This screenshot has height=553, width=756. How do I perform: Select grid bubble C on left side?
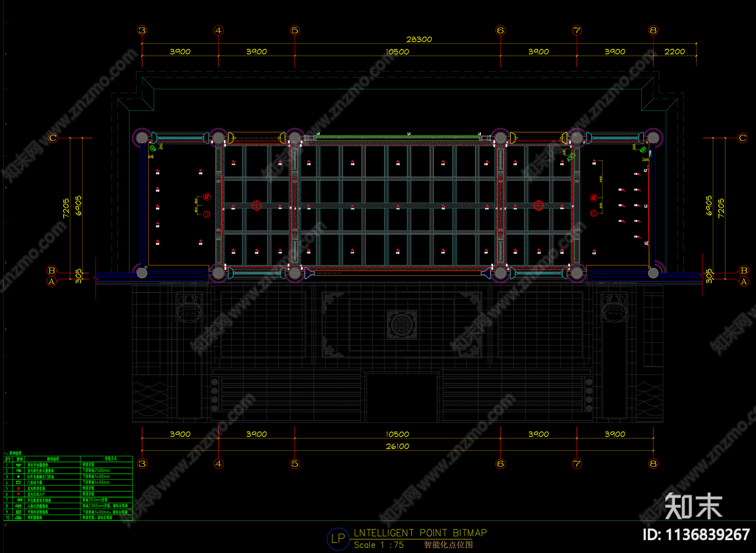(52, 138)
